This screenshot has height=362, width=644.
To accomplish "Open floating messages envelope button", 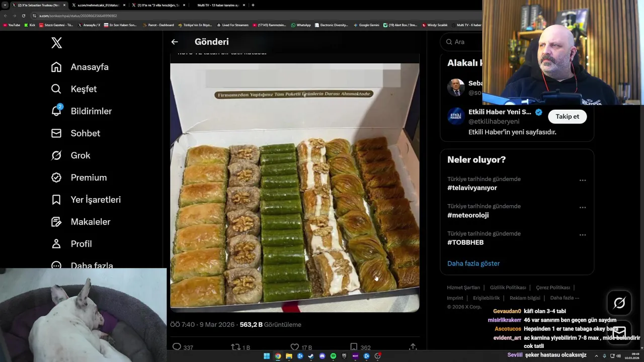I will 619,332.
